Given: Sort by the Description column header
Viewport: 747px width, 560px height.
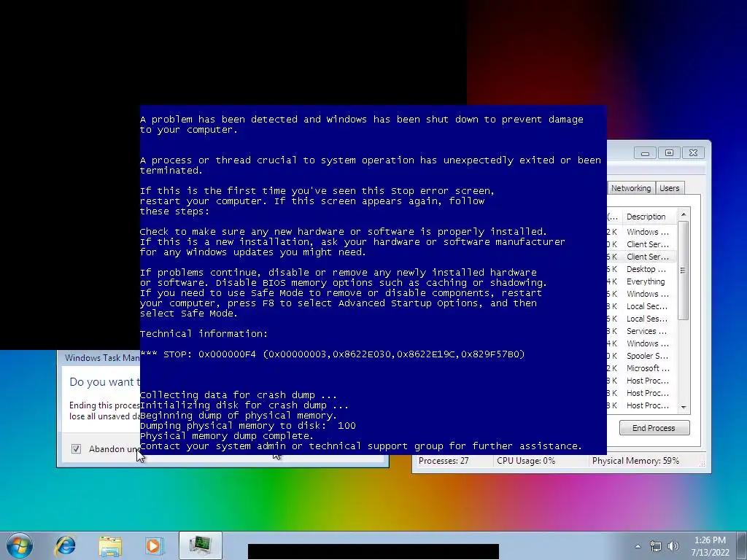Looking at the screenshot, I should click(649, 217).
